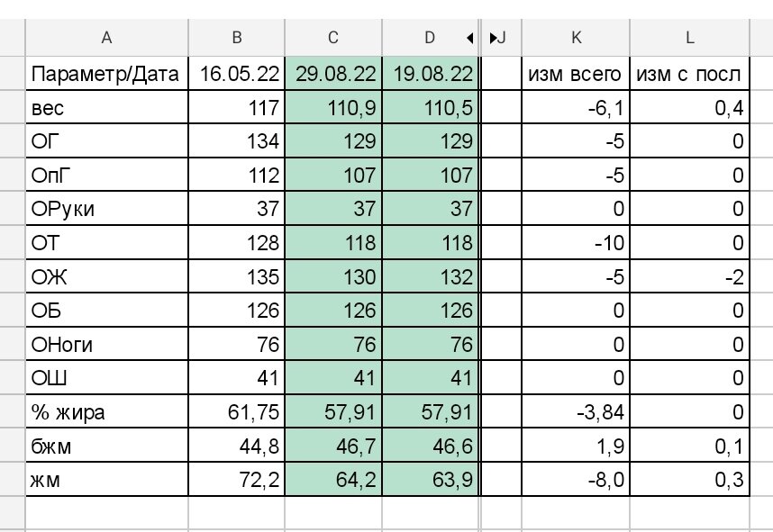773x532 pixels.
Task: Select column B header
Action: click(237, 38)
